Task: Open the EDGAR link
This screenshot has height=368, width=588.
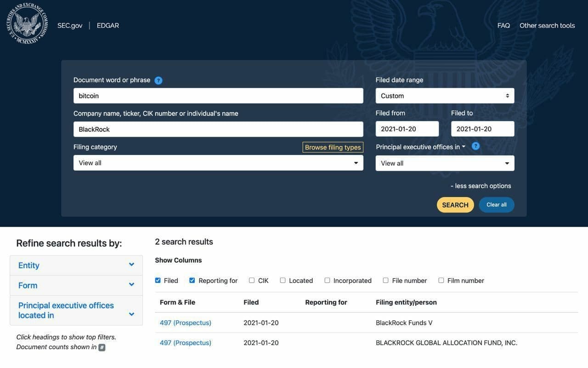Action: click(108, 25)
